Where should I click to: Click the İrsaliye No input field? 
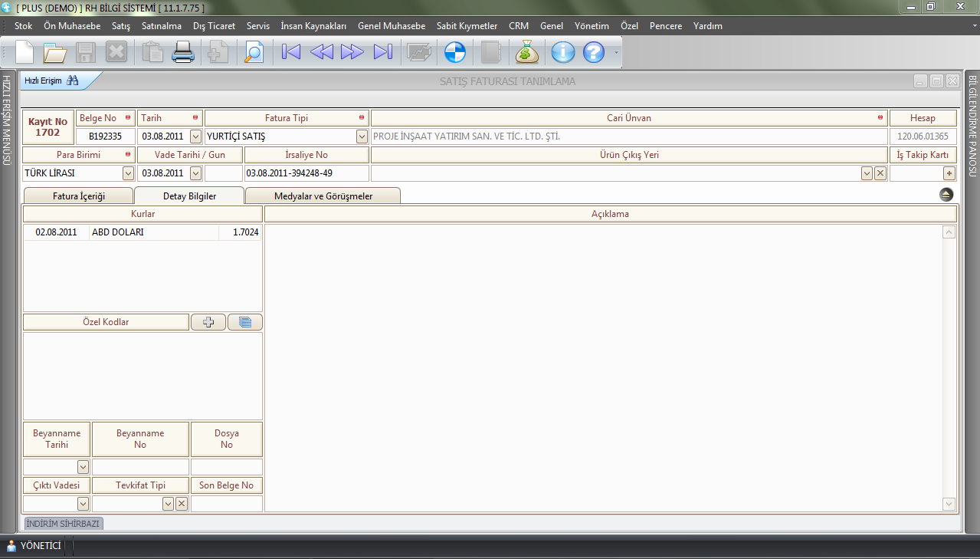[x=306, y=173]
